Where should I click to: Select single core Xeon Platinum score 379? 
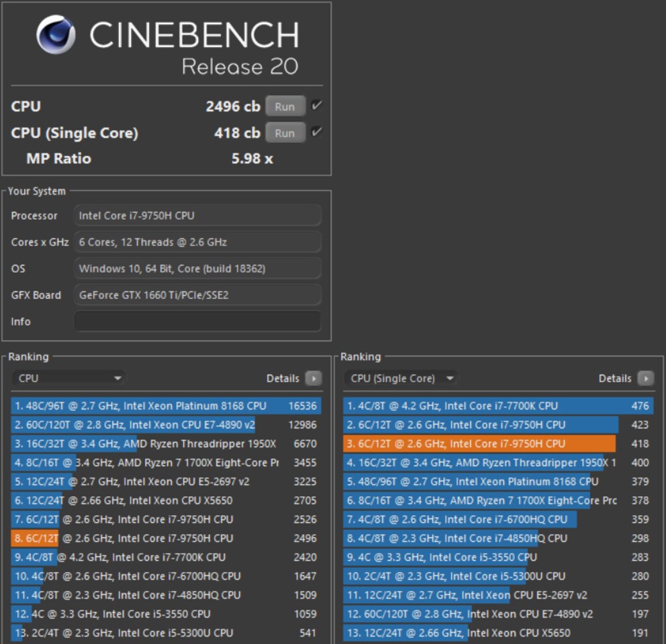tap(498, 481)
